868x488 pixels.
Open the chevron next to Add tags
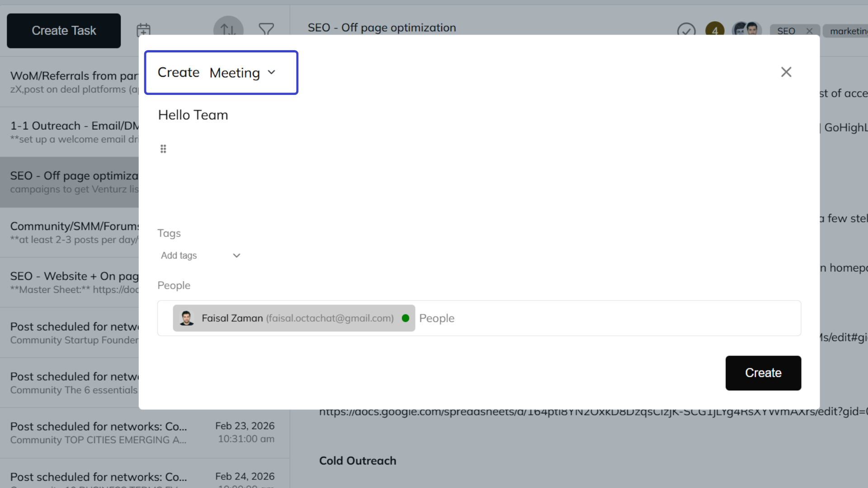236,255
